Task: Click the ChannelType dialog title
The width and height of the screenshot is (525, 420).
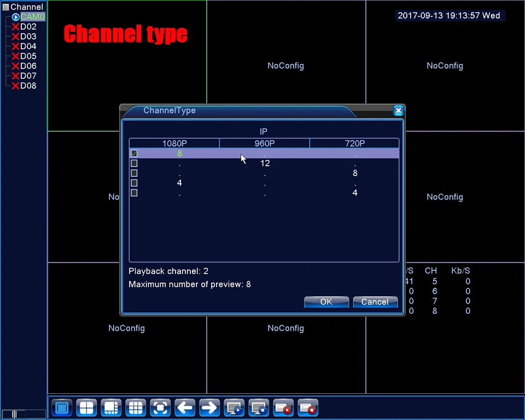Action: click(170, 110)
